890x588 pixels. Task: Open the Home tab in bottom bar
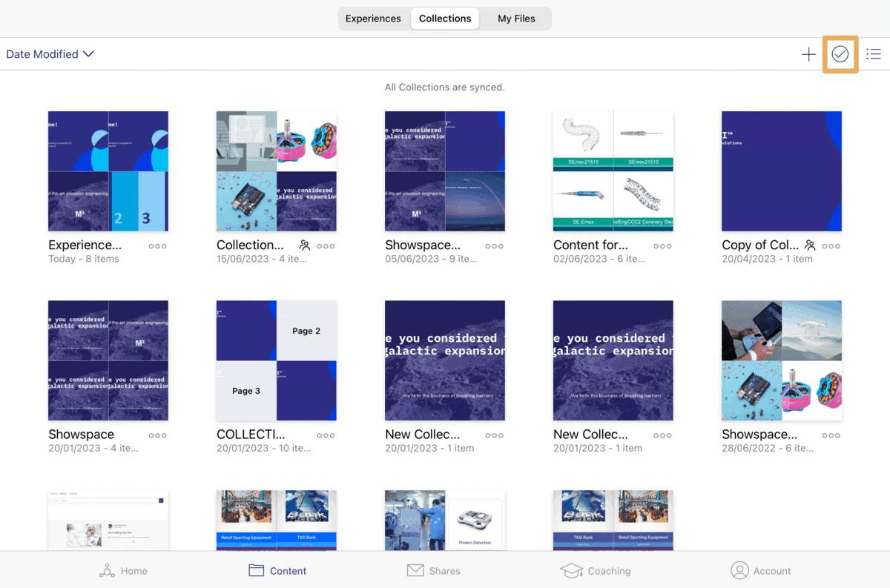tap(123, 570)
